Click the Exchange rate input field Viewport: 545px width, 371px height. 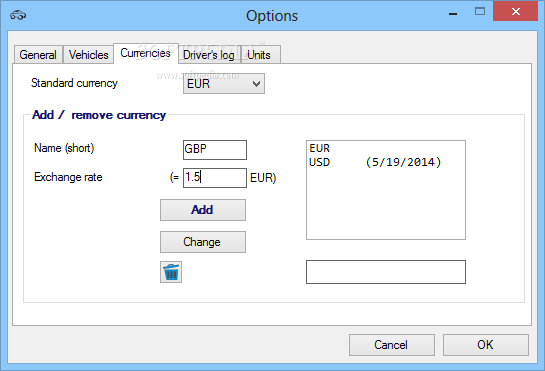tap(215, 178)
